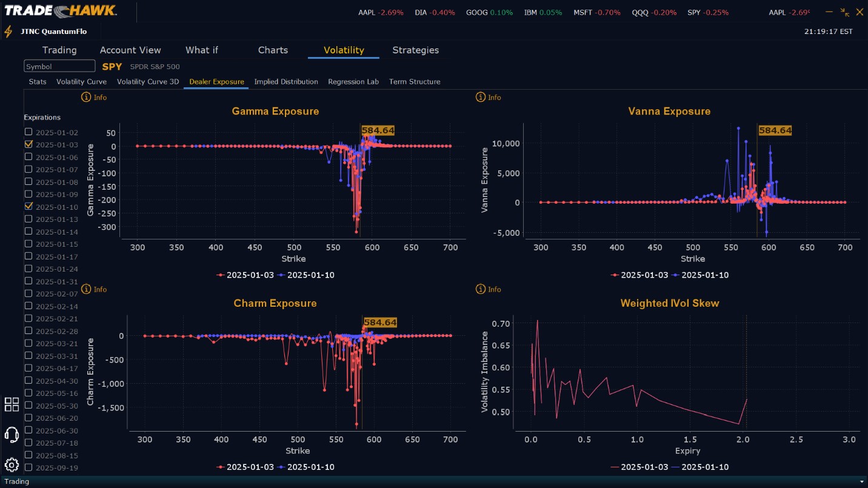868x488 pixels.
Task: Enable the 2025-01-17 expiration checkbox
Action: 28,256
